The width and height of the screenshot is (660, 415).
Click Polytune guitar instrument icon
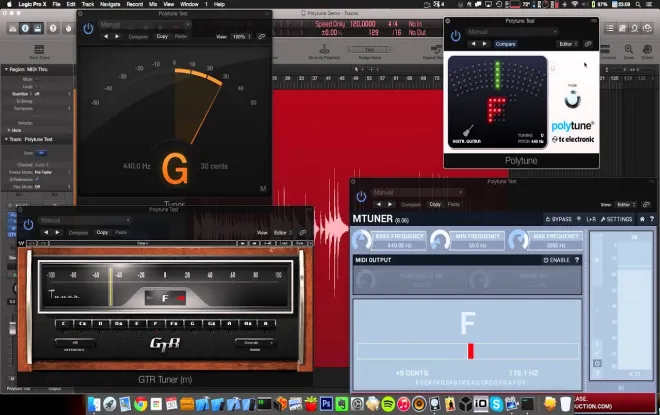point(468,131)
